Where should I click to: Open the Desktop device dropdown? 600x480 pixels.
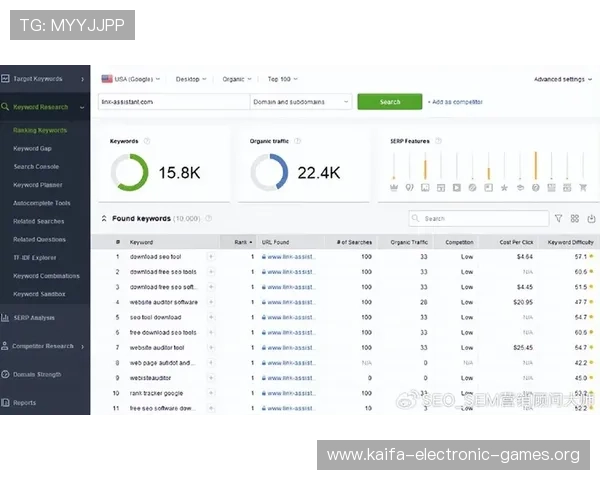click(x=191, y=78)
